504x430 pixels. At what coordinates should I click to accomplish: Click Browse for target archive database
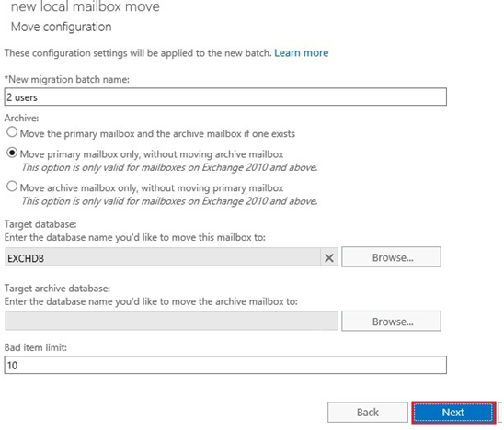(391, 321)
